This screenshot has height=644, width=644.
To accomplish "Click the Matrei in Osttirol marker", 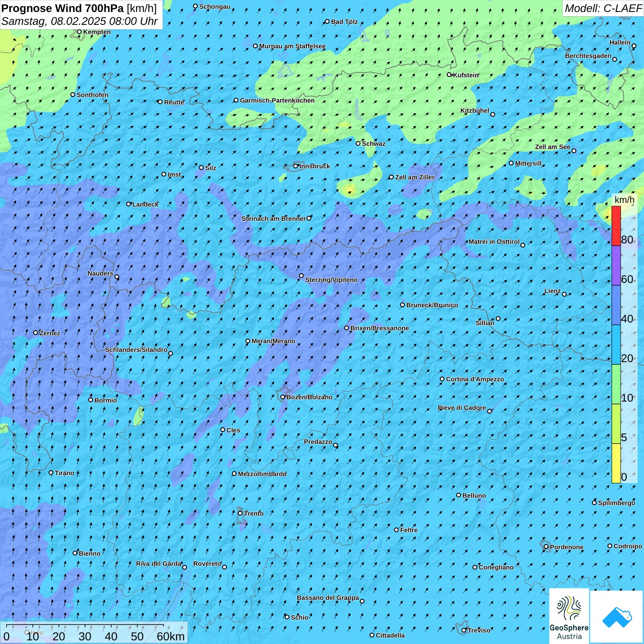I will coord(523,245).
